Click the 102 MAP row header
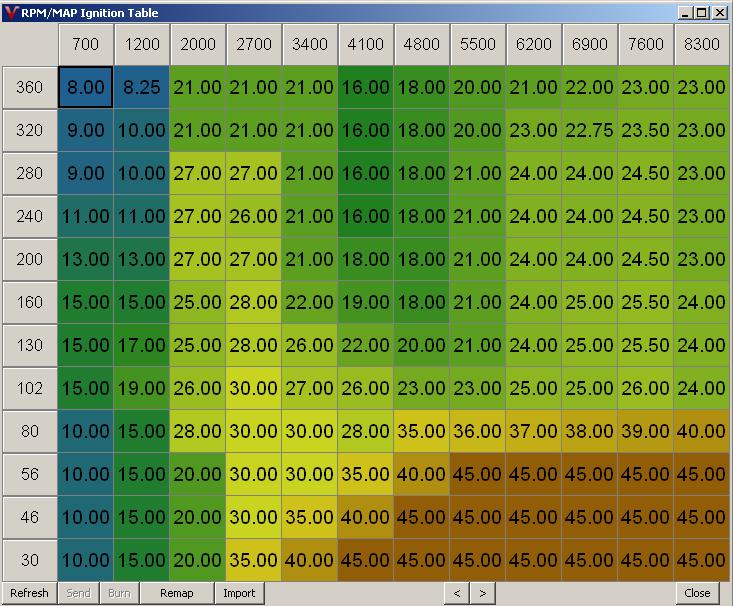The width and height of the screenshot is (733, 606). tap(30, 388)
